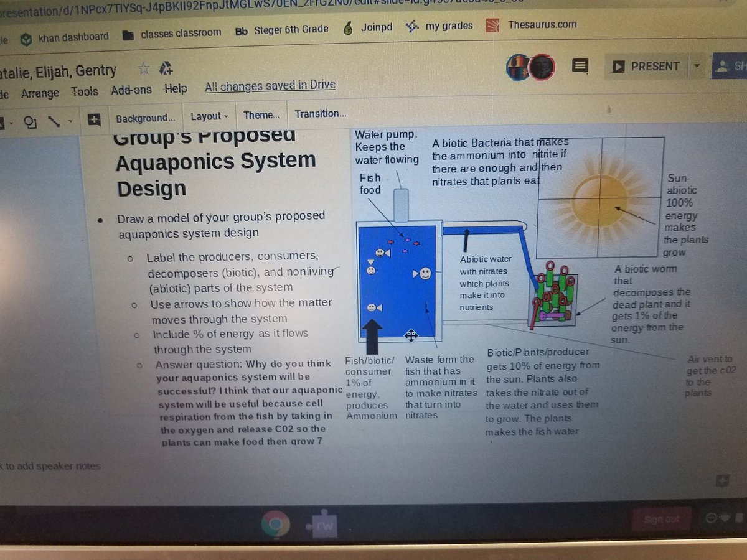Expand the arrow next to PRESENT

tap(697, 66)
